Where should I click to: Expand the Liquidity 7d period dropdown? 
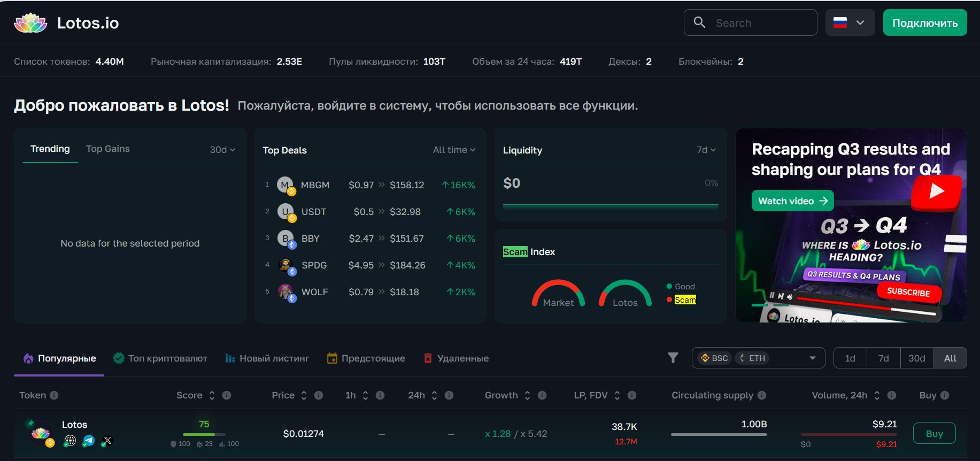pyautogui.click(x=706, y=150)
